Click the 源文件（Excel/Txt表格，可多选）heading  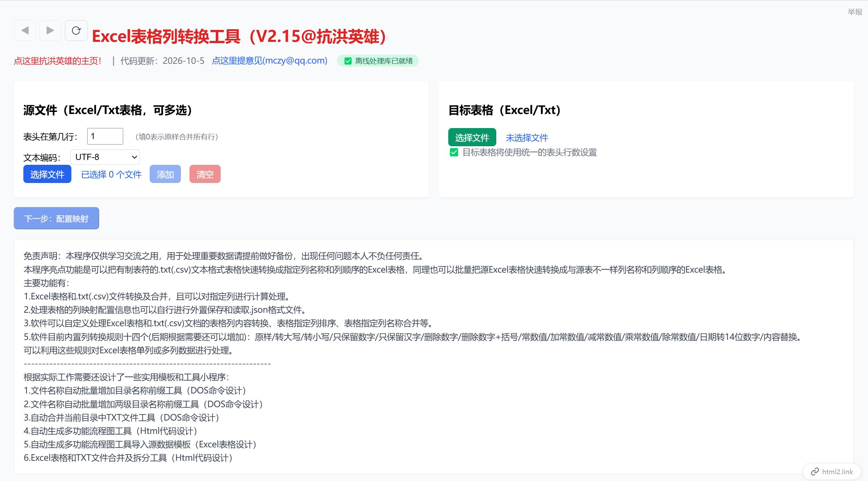[108, 110]
